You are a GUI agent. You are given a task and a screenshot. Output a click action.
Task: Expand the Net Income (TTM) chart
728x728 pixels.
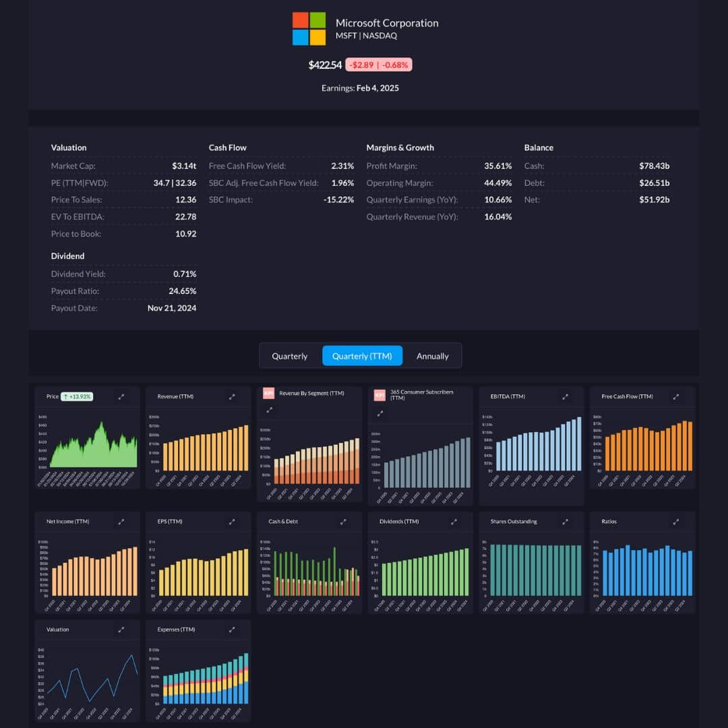point(121,522)
